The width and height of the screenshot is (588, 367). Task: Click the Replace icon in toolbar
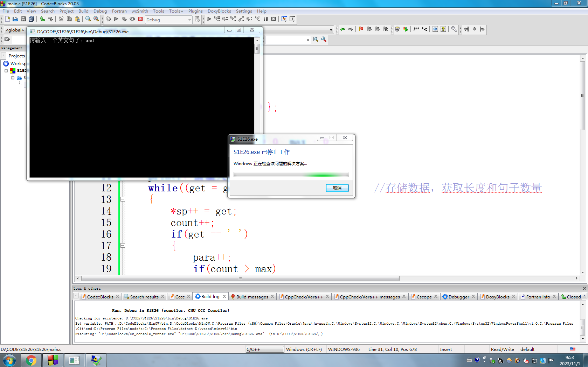(96, 19)
